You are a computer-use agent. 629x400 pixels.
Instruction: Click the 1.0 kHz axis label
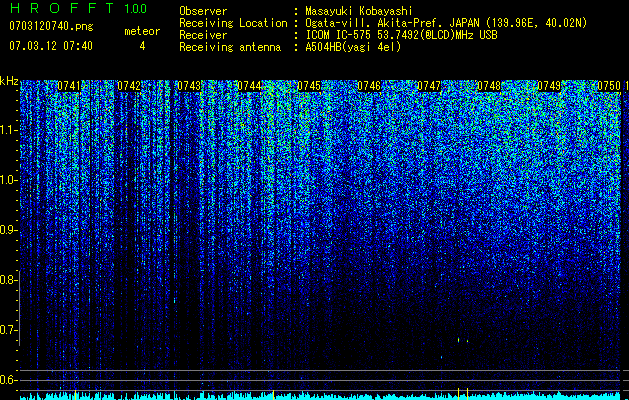9,180
